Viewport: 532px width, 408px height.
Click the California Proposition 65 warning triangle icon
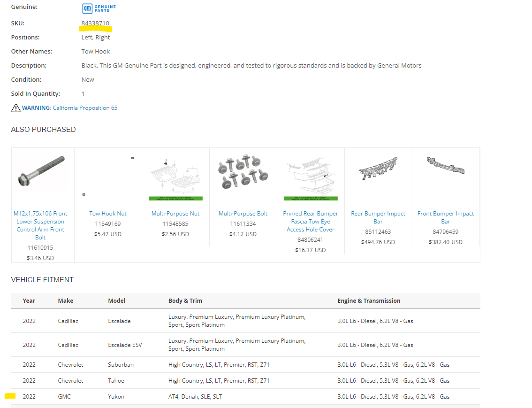[15, 108]
